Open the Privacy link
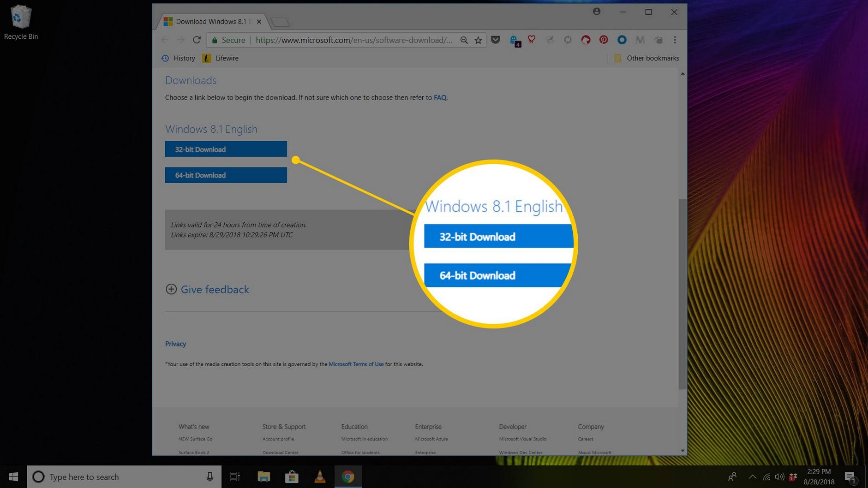Viewport: 868px width, 488px height. [175, 344]
